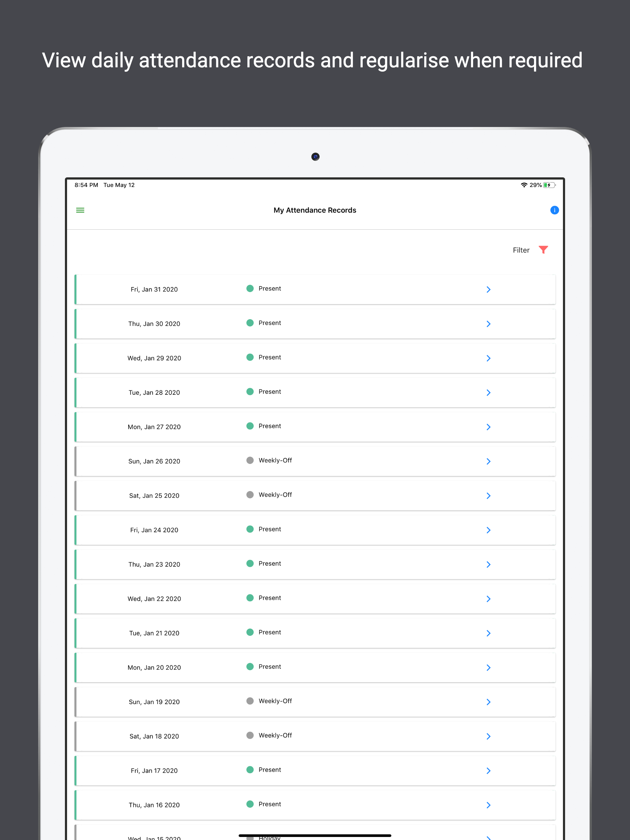Click green status dot for Fri, Jan 31
This screenshot has height=840, width=630.
pos(250,288)
